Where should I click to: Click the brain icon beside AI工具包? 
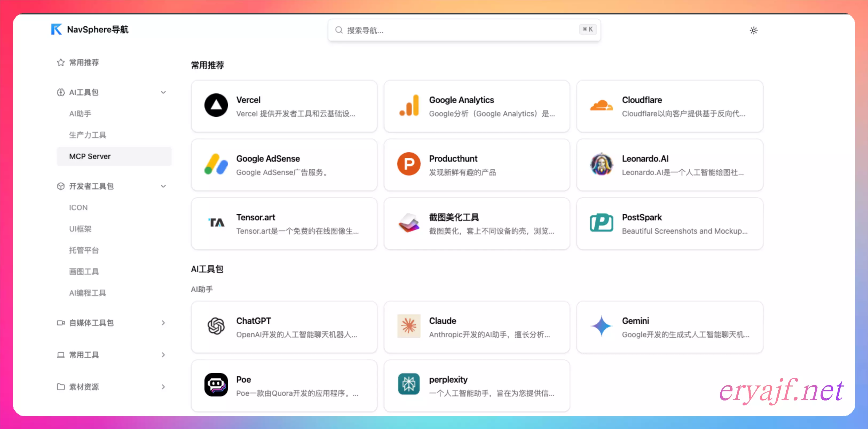point(61,92)
